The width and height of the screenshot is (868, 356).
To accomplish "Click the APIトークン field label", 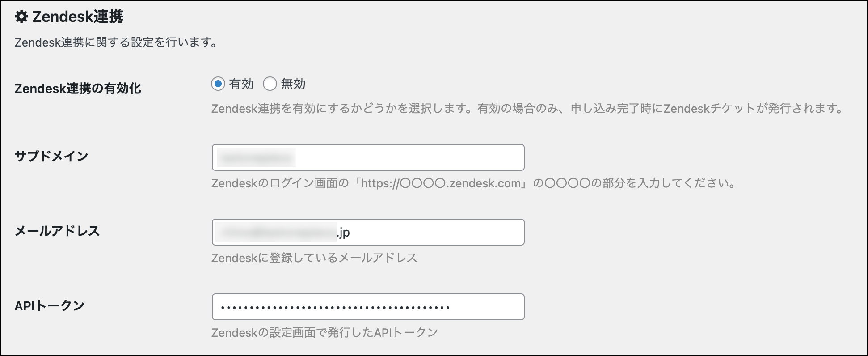I will (x=50, y=305).
